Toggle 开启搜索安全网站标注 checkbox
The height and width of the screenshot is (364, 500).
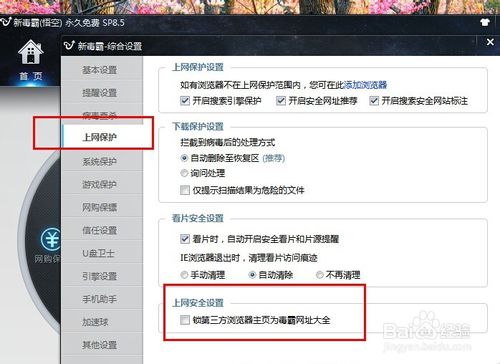click(x=374, y=101)
